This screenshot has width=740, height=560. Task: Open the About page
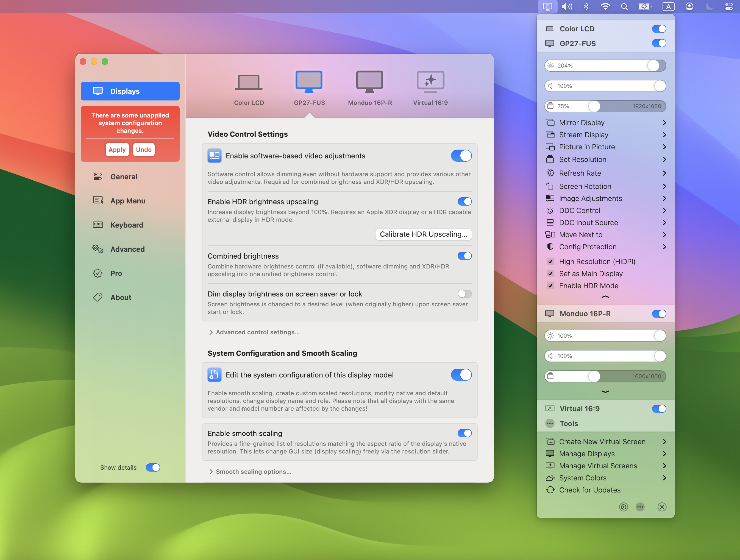pyautogui.click(x=121, y=297)
